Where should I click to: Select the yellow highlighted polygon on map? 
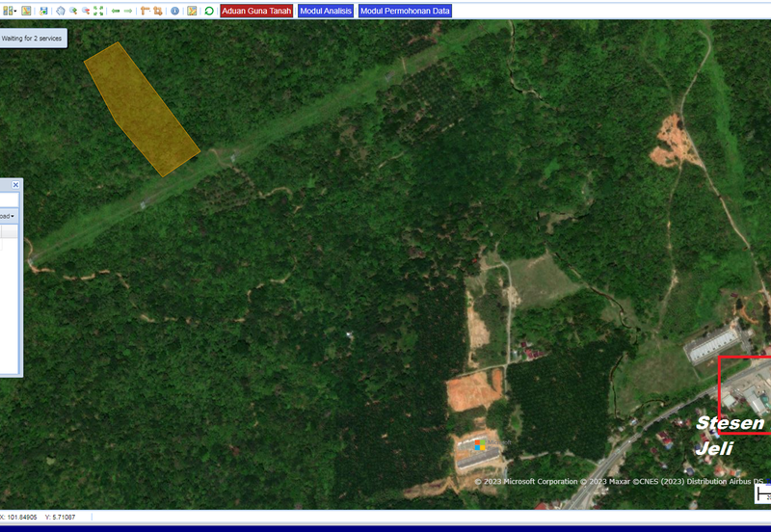tap(142, 111)
